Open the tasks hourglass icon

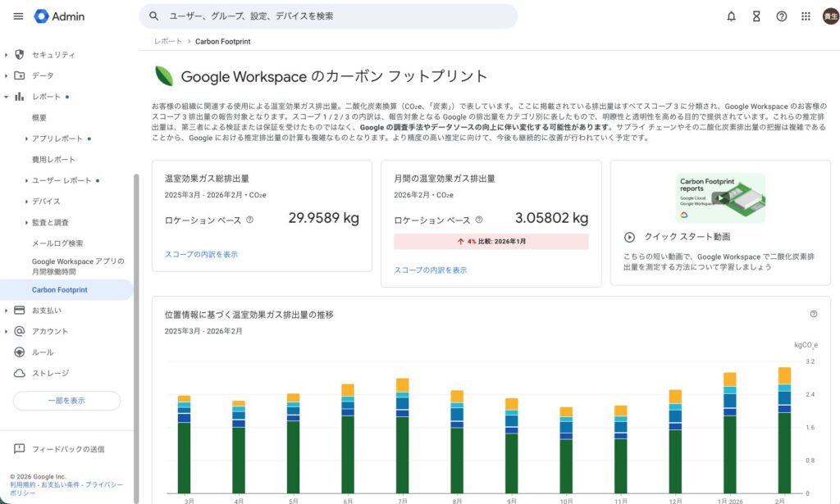(x=756, y=16)
